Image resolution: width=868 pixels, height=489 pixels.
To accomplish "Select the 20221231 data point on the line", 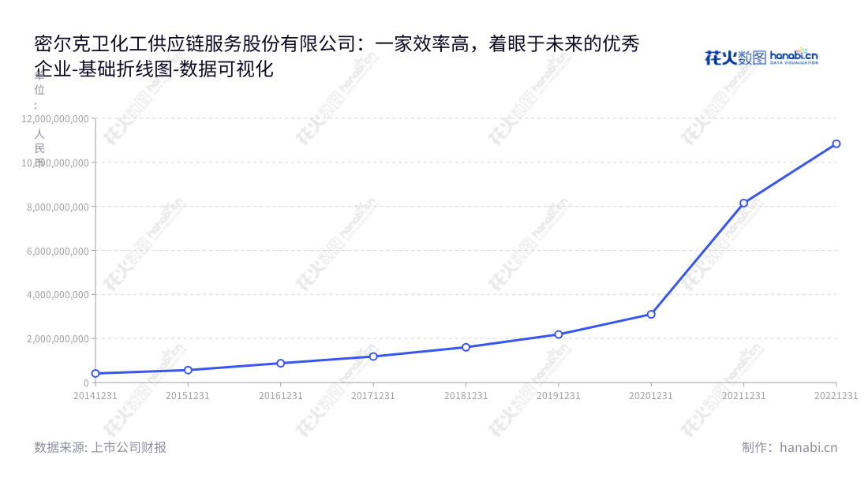I will tap(836, 144).
